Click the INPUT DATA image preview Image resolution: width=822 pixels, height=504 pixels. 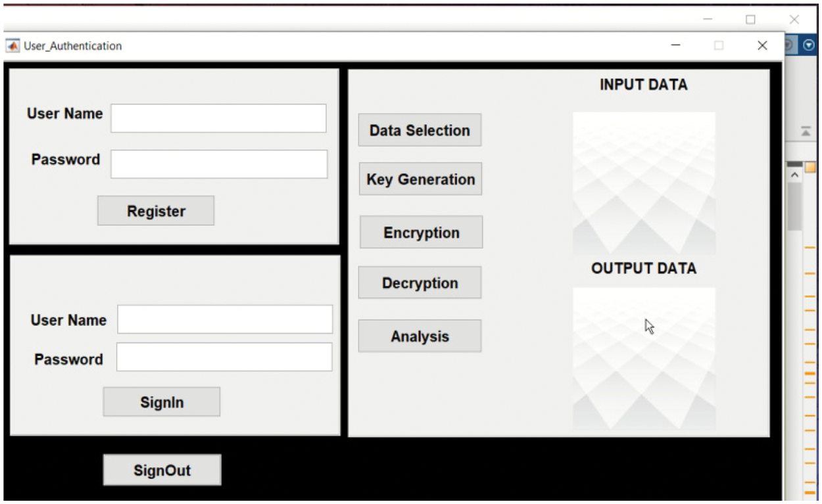click(x=644, y=183)
